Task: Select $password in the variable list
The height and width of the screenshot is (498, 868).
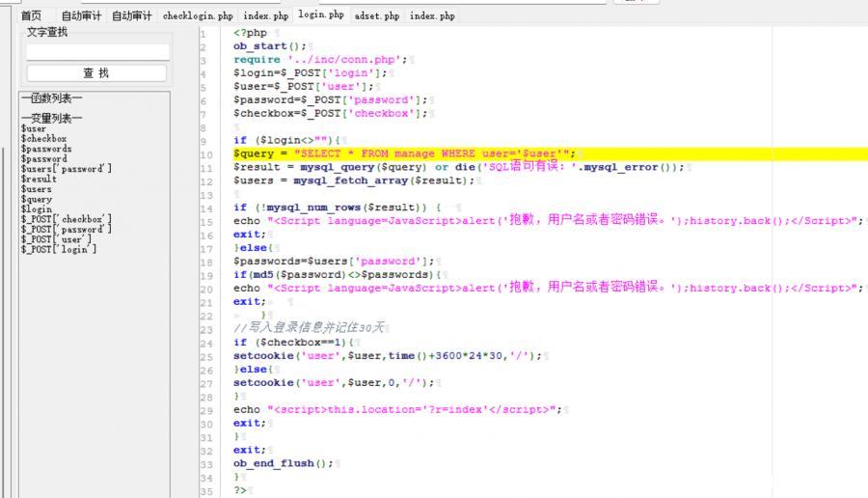Action: (x=44, y=158)
